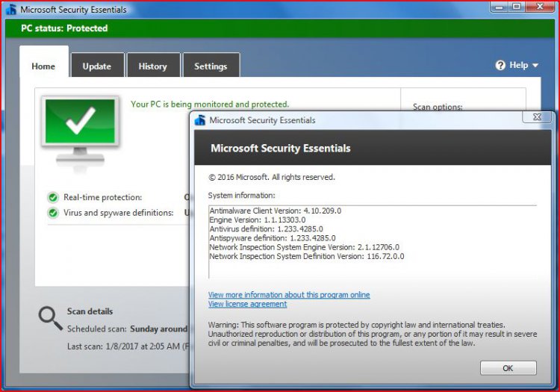Select Network Inspection System Definition Version line

coord(306,256)
